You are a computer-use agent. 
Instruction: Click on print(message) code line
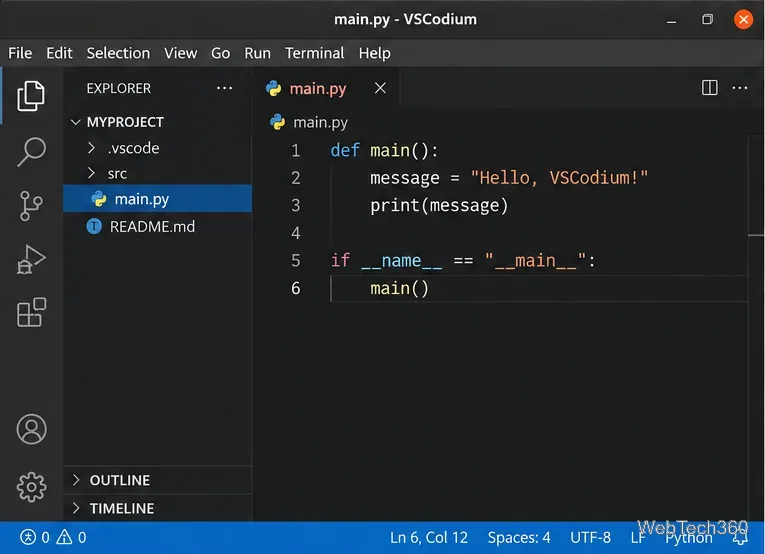tap(439, 205)
